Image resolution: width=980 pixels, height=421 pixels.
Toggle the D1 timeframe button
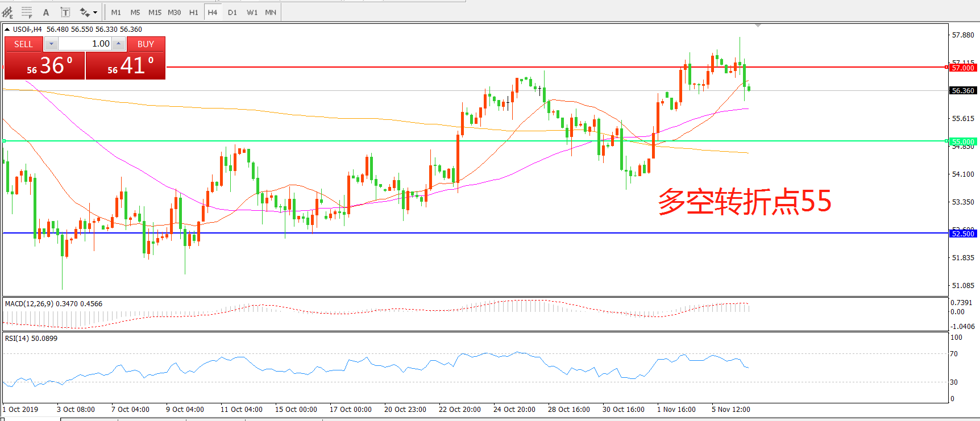tap(232, 12)
